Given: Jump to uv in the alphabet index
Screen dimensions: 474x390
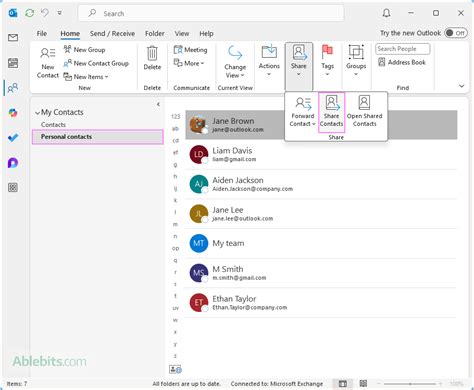Looking at the screenshot, I should click(x=175, y=308).
